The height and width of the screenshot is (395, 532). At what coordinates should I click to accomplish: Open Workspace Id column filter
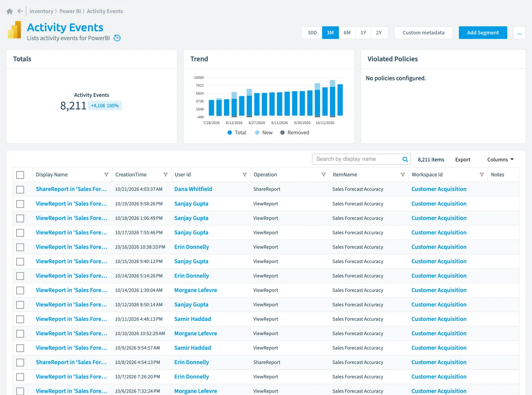tap(481, 175)
